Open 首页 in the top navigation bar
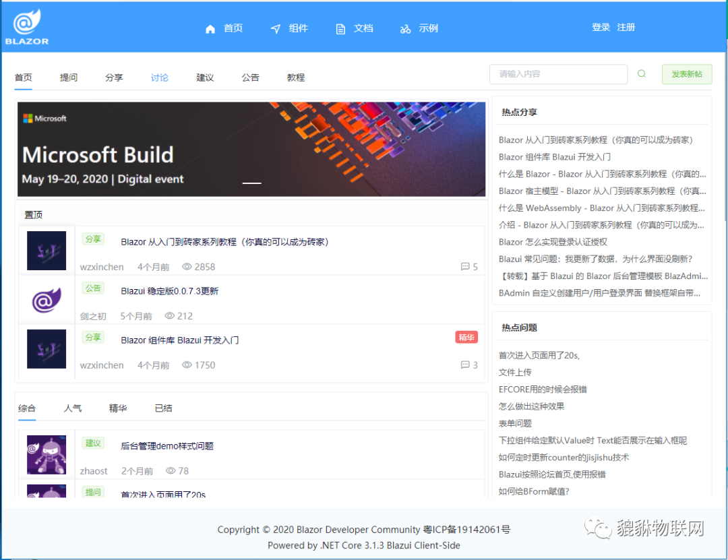This screenshot has width=728, height=560. point(233,28)
